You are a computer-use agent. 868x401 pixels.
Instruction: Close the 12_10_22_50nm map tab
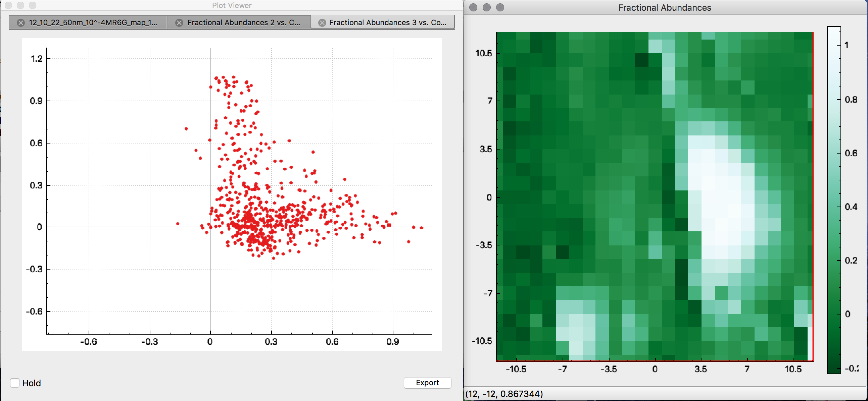21,22
